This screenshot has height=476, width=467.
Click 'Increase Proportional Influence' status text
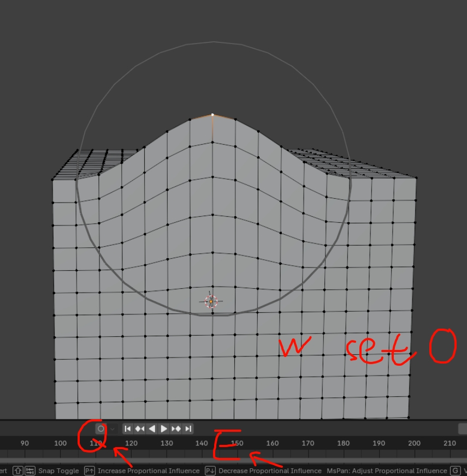pos(149,471)
